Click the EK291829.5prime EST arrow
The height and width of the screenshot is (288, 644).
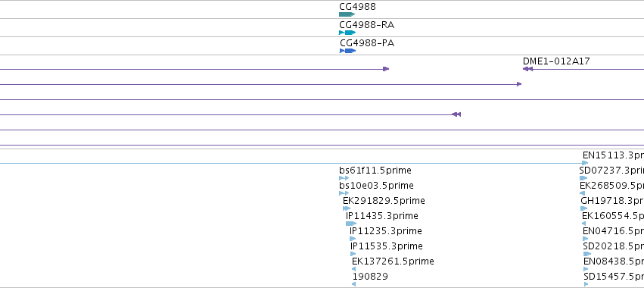[x=347, y=208]
